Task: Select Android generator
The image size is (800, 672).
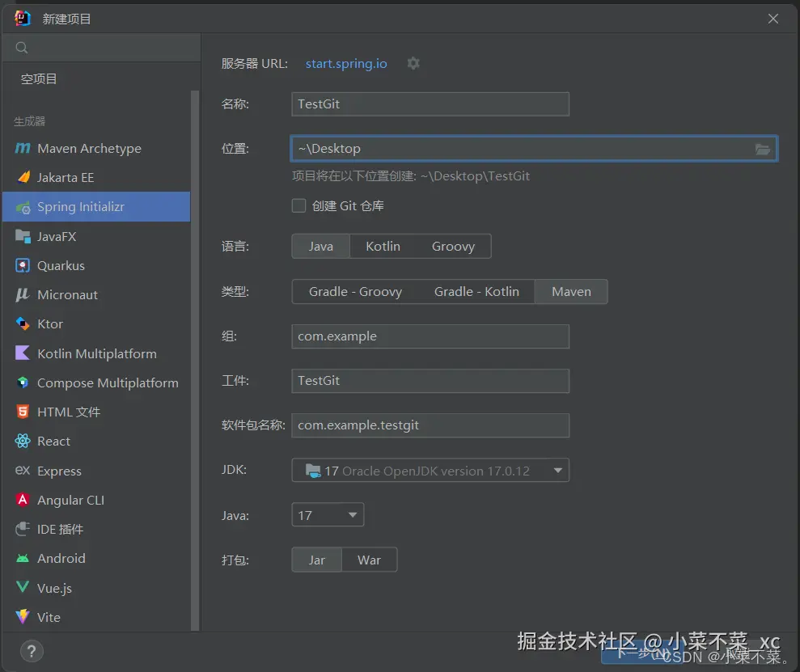Action: click(x=96, y=558)
